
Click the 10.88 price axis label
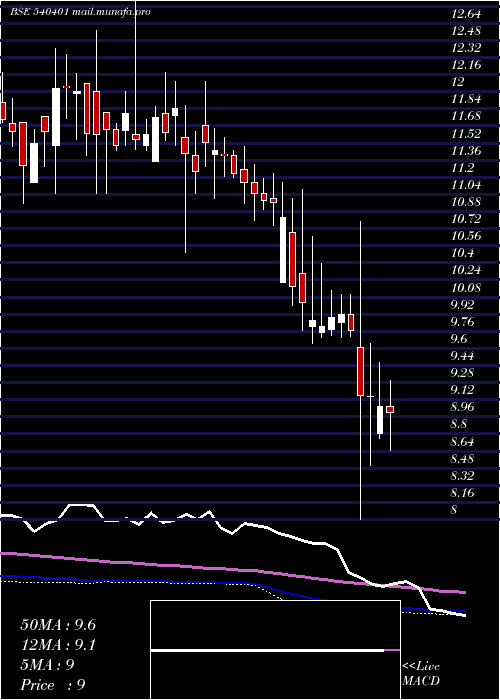tap(466, 202)
